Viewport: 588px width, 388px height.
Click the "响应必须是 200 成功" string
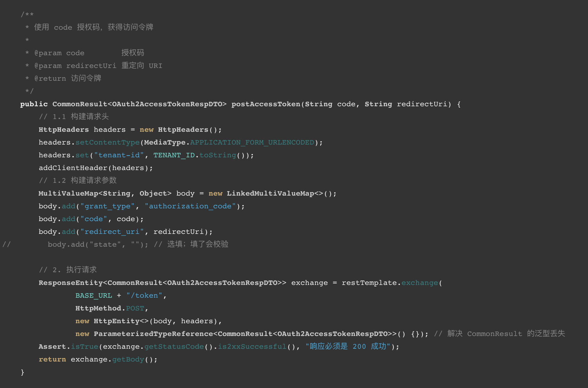(348, 347)
